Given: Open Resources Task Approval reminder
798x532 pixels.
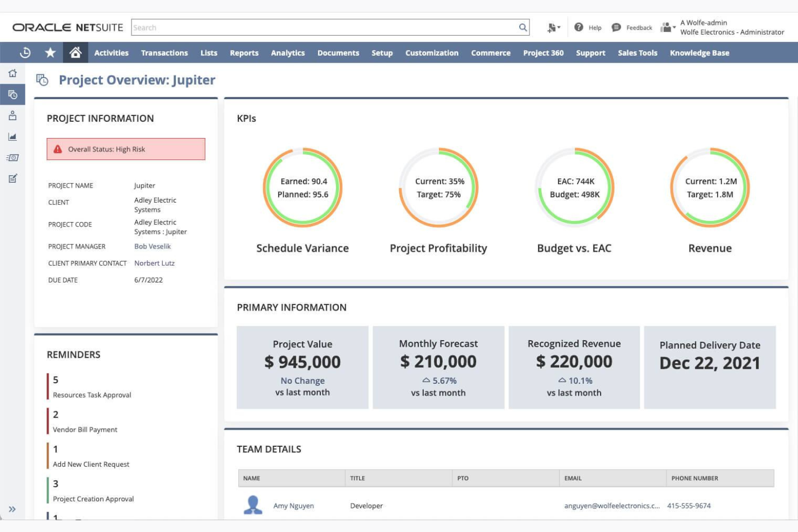Looking at the screenshot, I should tap(92, 395).
